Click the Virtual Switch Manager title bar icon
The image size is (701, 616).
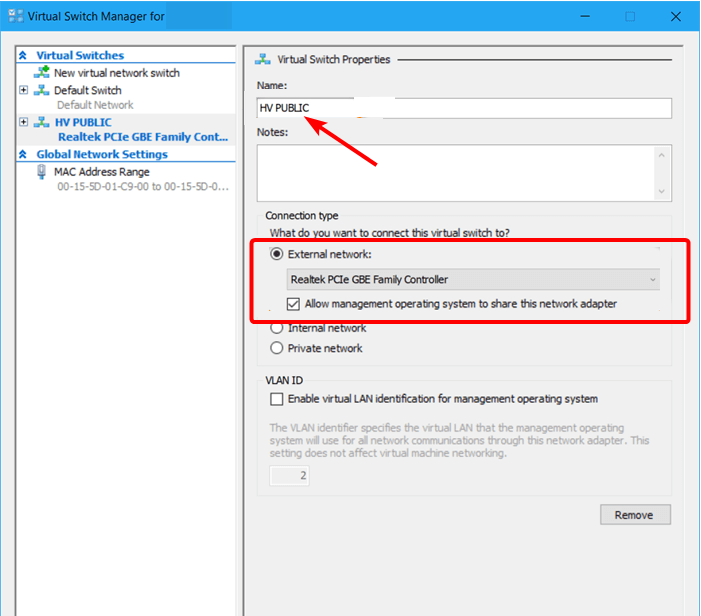point(16,16)
